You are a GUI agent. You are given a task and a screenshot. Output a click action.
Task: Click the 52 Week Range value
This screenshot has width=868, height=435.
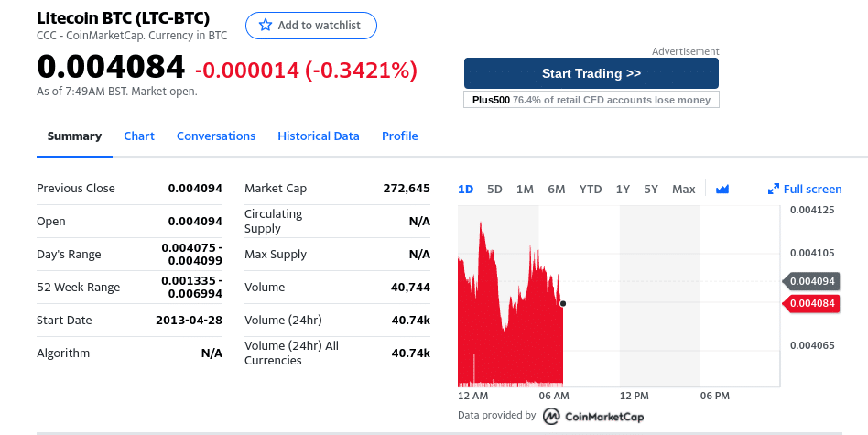191,288
